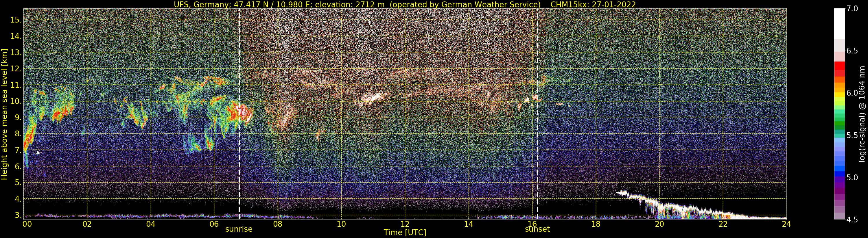
Task: Click the colorbar '7.0' value label
Action: [x=852, y=8]
